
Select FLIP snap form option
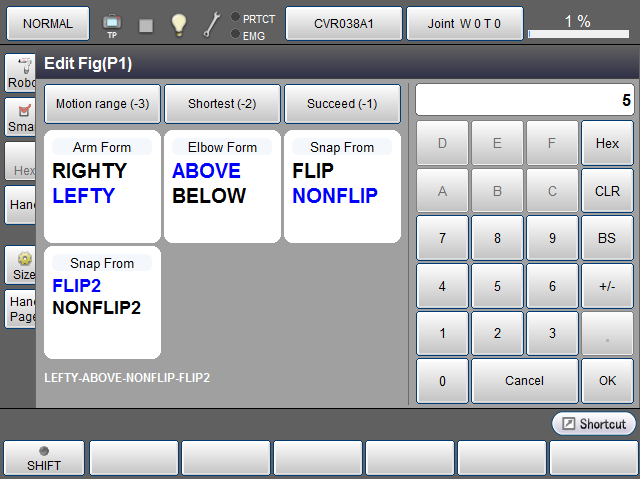coord(313,171)
